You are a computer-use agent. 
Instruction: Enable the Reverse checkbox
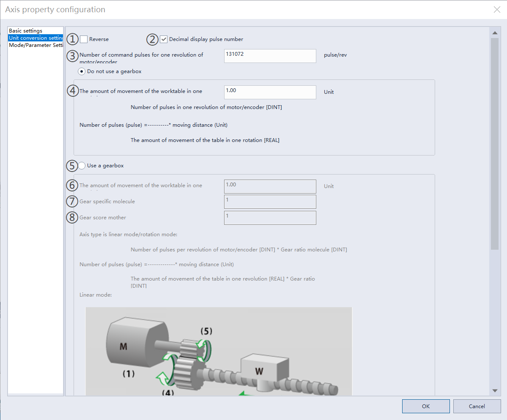coord(84,39)
